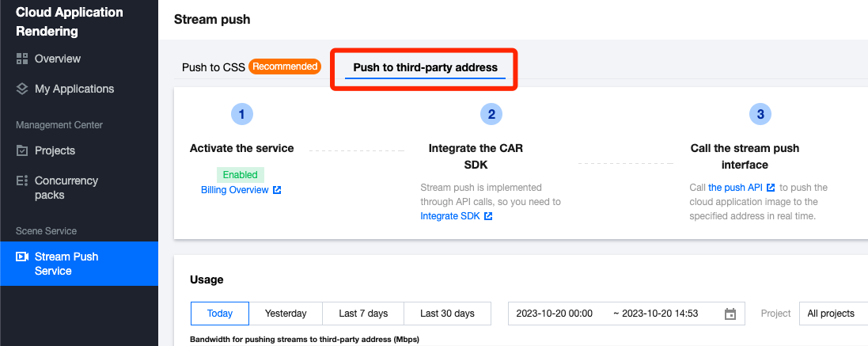The image size is (868, 346).
Task: Click the Cloud Application Rendering title
Action: coord(69,21)
